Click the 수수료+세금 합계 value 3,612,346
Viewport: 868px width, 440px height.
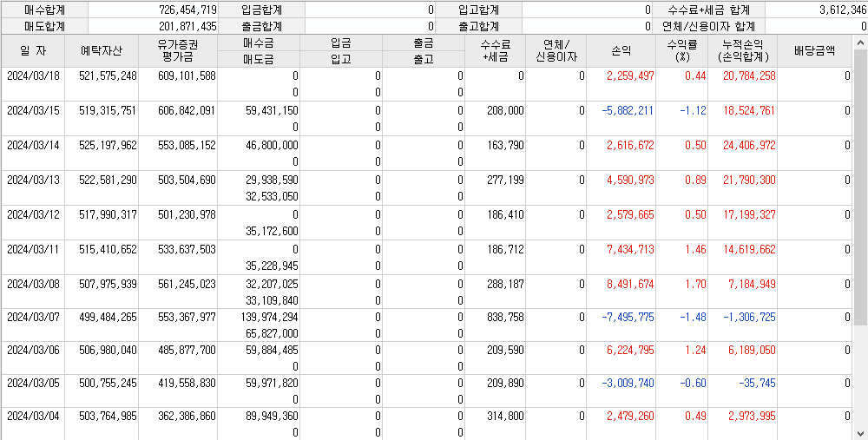(x=843, y=10)
